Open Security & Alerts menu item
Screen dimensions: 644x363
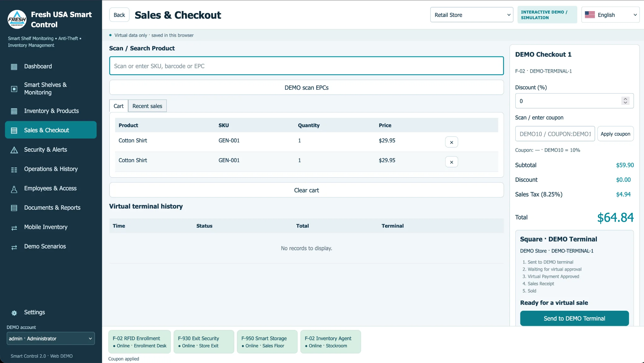coord(51,150)
